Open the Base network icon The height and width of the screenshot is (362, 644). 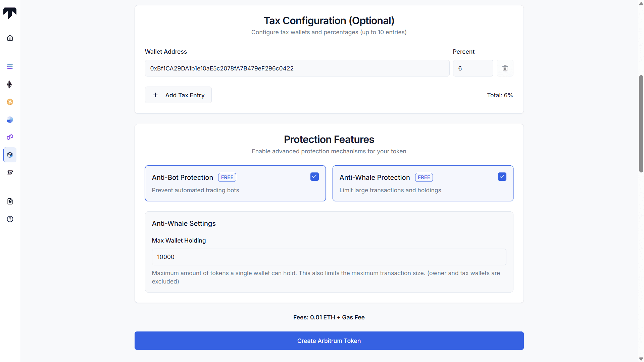10,120
